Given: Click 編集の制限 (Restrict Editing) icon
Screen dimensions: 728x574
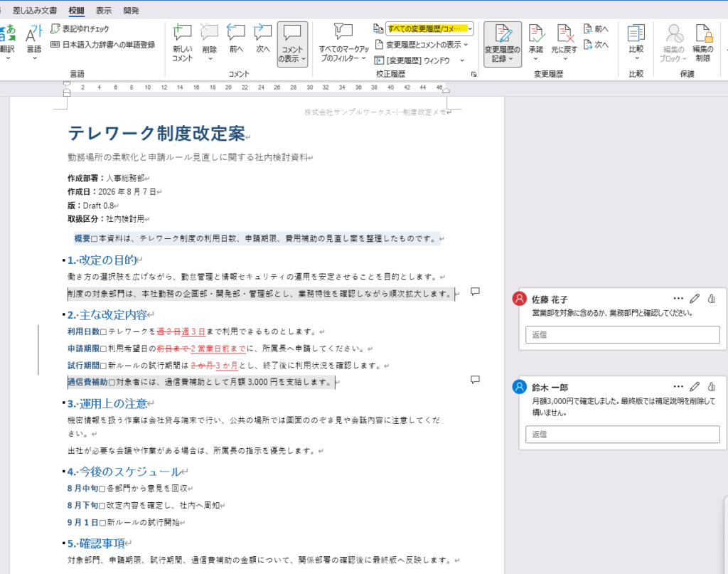Looking at the screenshot, I should 703,33.
